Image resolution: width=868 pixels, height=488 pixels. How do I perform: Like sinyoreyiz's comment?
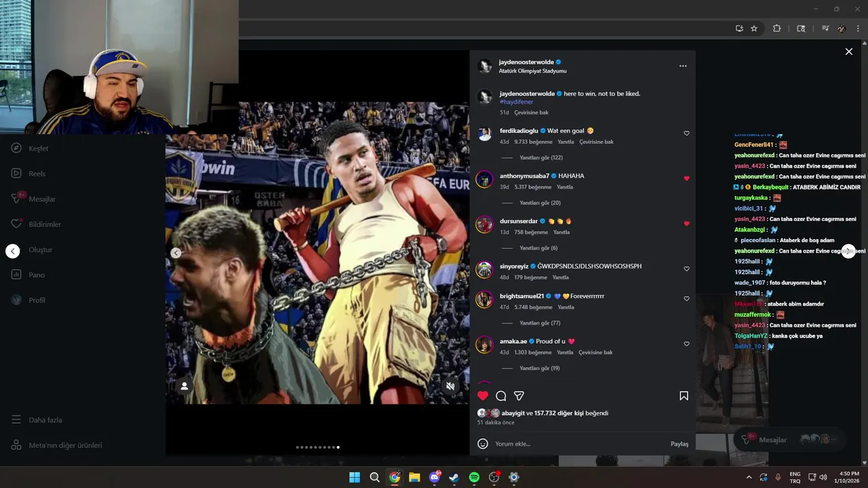point(686,269)
